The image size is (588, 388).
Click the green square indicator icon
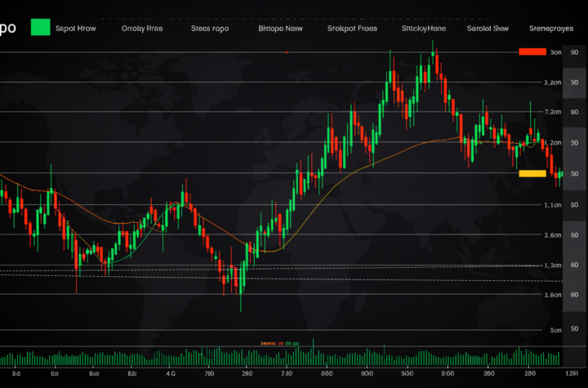[39, 28]
